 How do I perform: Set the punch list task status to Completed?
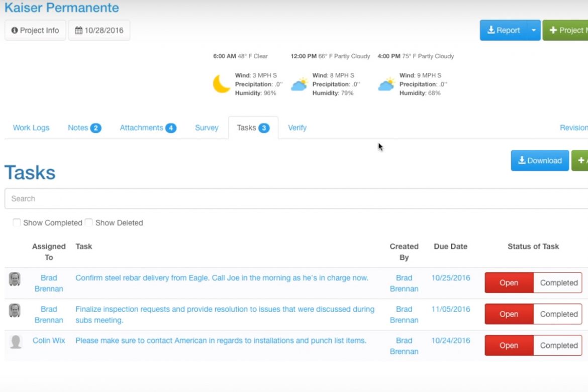(x=557, y=345)
